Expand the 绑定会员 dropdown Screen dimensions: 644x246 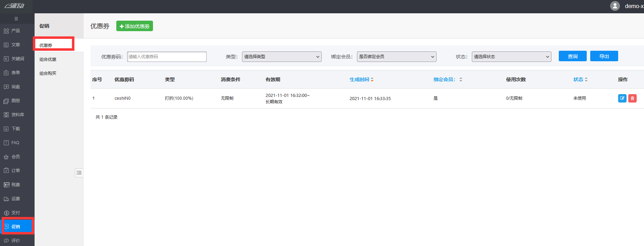point(396,57)
